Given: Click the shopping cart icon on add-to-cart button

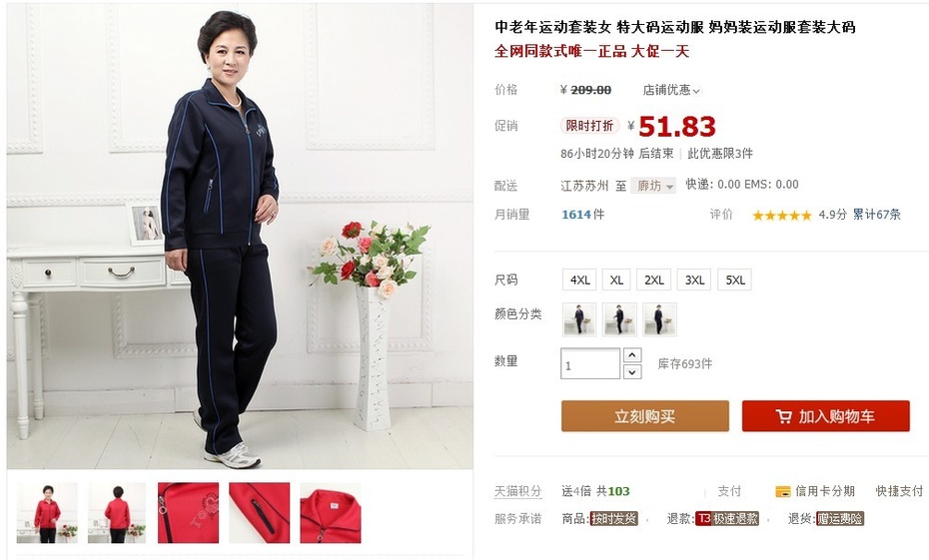Looking at the screenshot, I should tap(783, 416).
